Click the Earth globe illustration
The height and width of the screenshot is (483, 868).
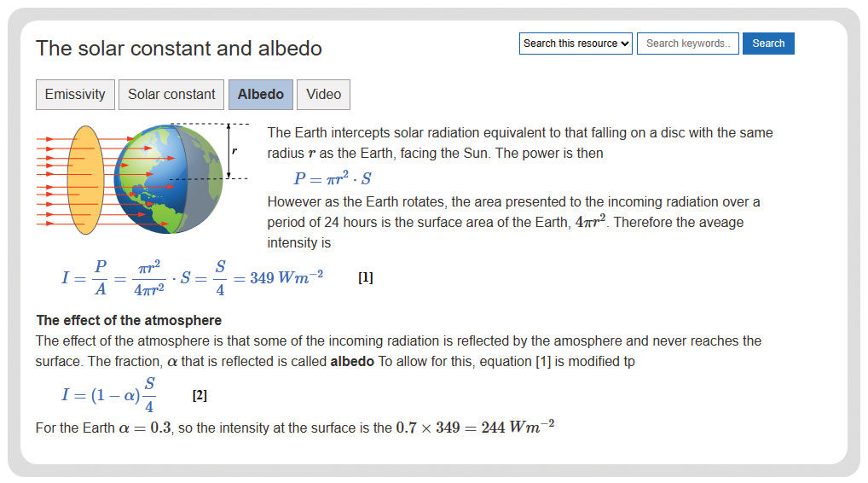click(169, 179)
